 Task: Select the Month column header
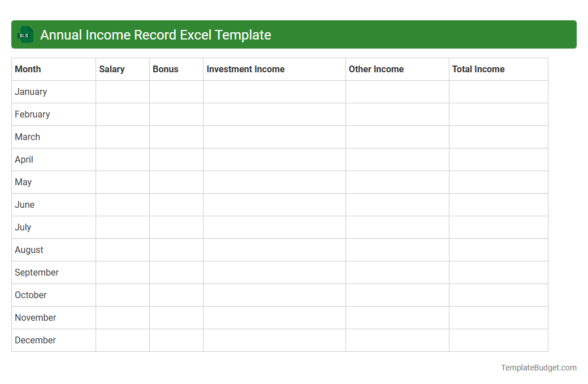click(28, 69)
